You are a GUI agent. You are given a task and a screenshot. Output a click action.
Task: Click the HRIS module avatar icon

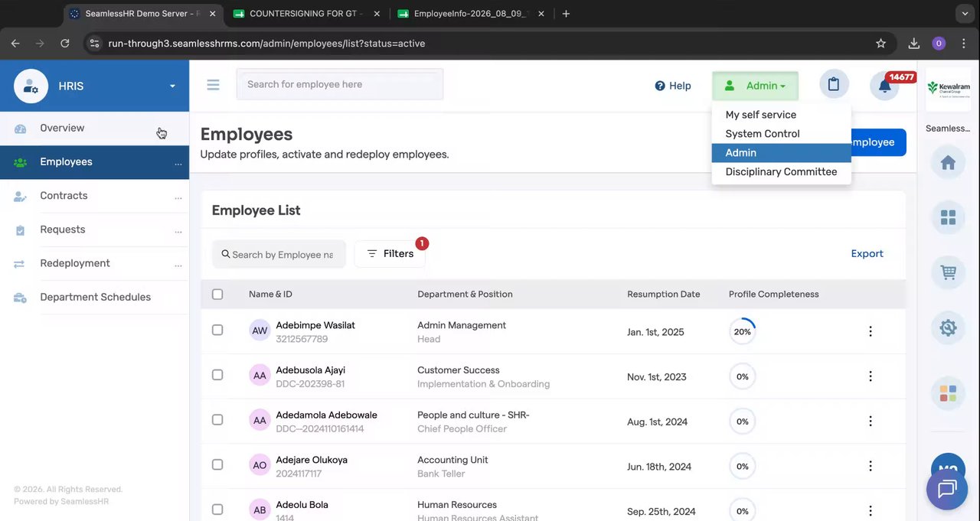coord(31,86)
